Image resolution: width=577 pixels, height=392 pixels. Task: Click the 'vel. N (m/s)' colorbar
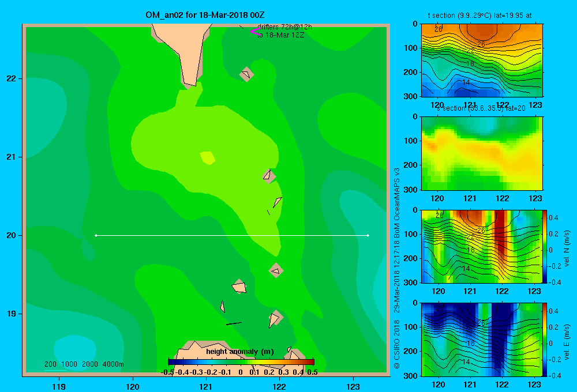(x=545, y=246)
